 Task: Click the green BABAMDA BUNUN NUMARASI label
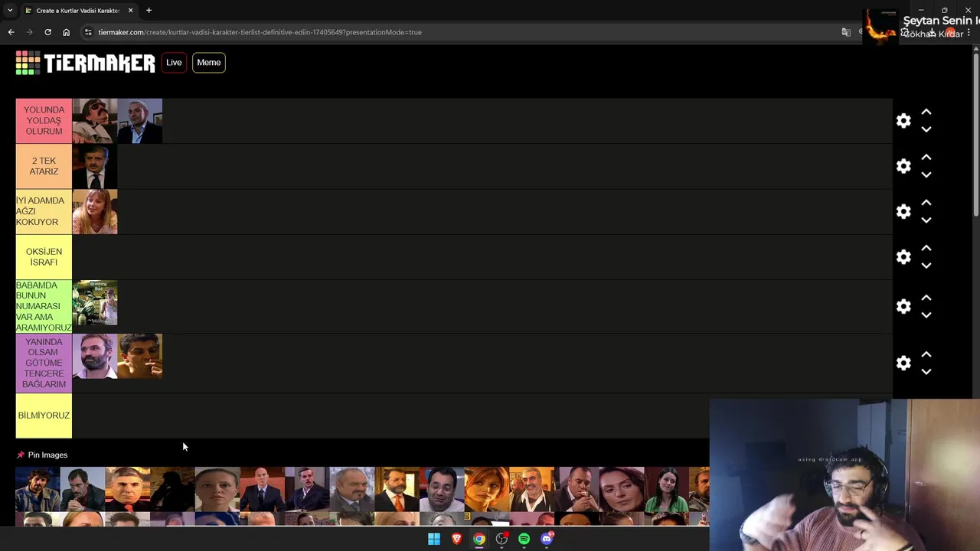44,306
